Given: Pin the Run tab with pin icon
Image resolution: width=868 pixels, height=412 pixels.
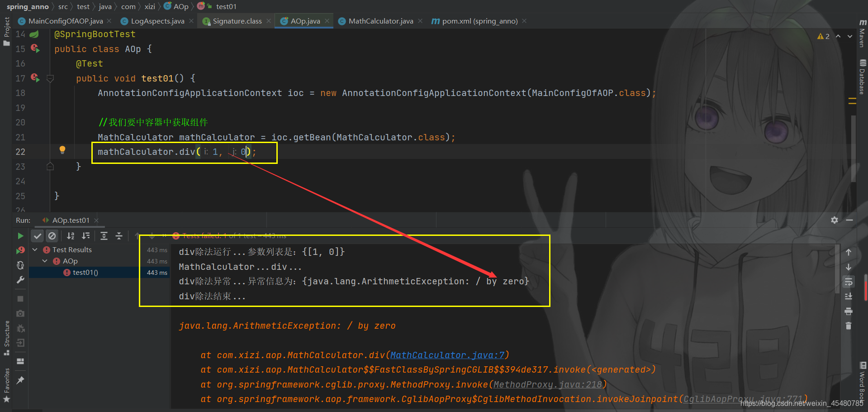Looking at the screenshot, I should click(x=20, y=380).
